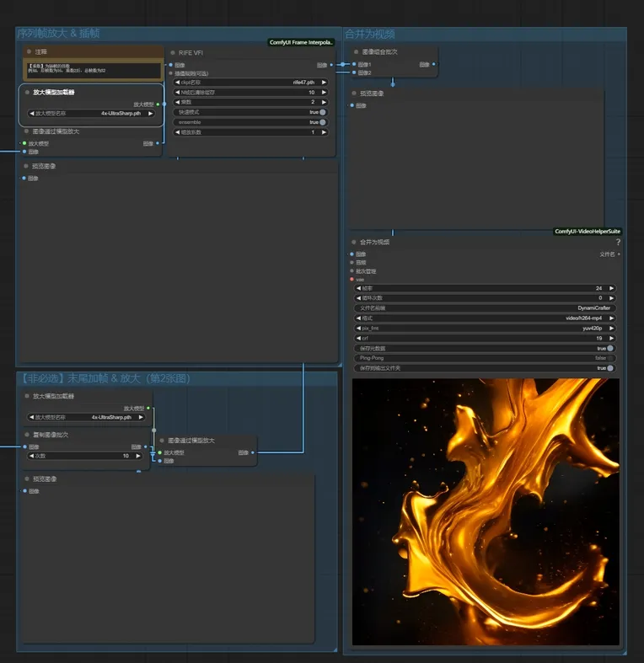The width and height of the screenshot is (644, 663).
Task: Click the collapse dot of 图像组合批次 node
Action: tap(356, 52)
